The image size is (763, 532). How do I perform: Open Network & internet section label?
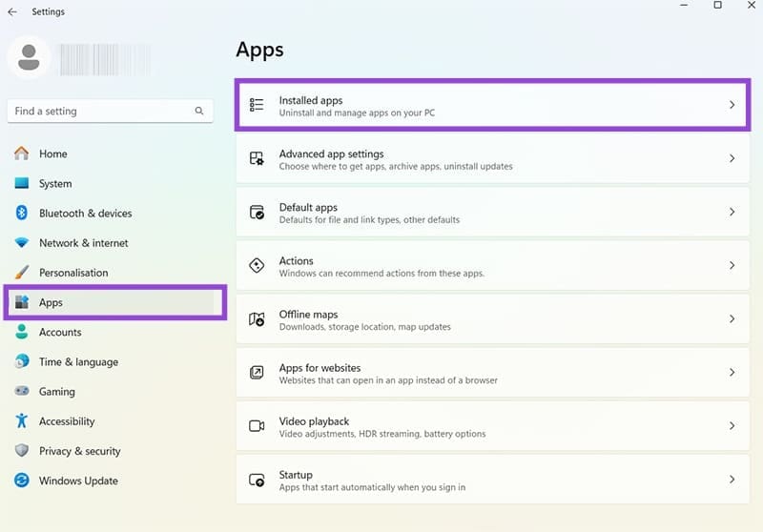[x=84, y=243]
